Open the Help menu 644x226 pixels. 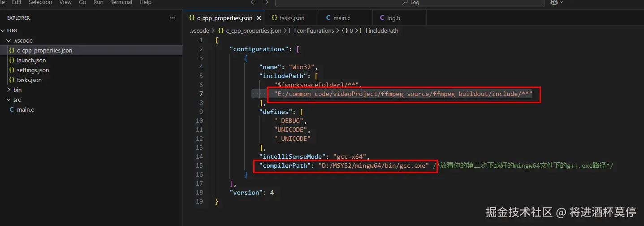pos(145,2)
